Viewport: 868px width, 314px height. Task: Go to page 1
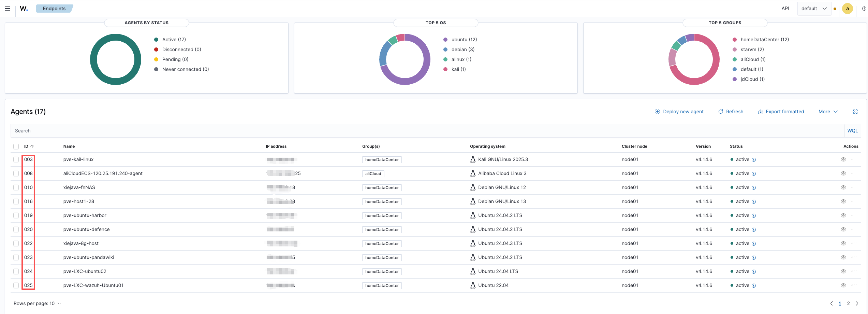pos(840,303)
